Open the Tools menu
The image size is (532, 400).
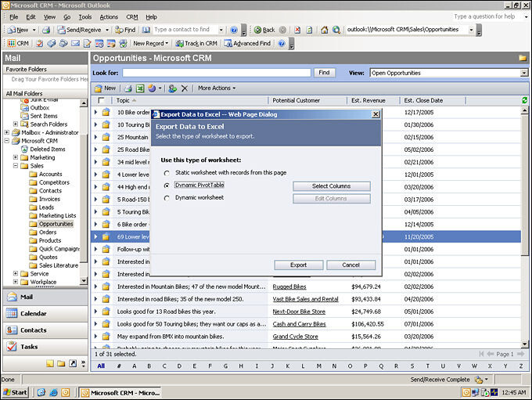coord(85,17)
